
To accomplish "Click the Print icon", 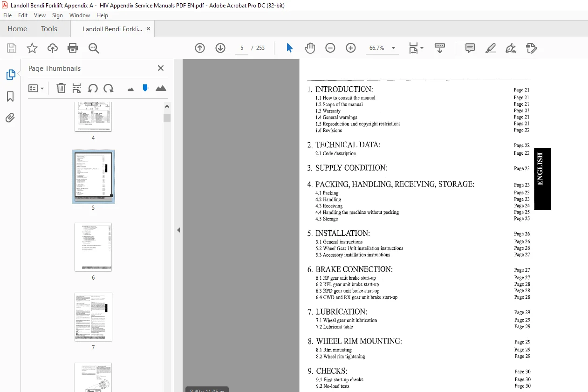I will [x=73, y=48].
